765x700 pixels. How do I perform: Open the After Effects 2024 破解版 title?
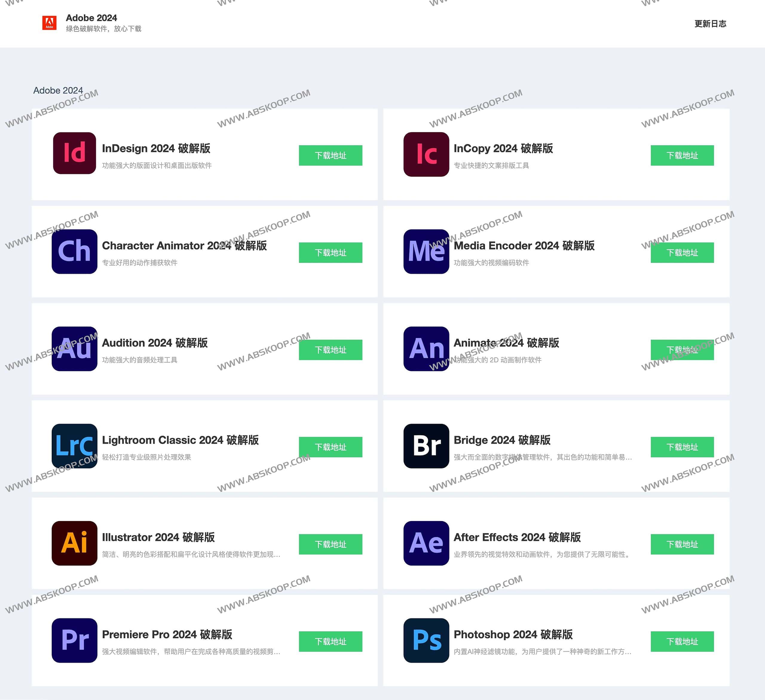tap(517, 537)
